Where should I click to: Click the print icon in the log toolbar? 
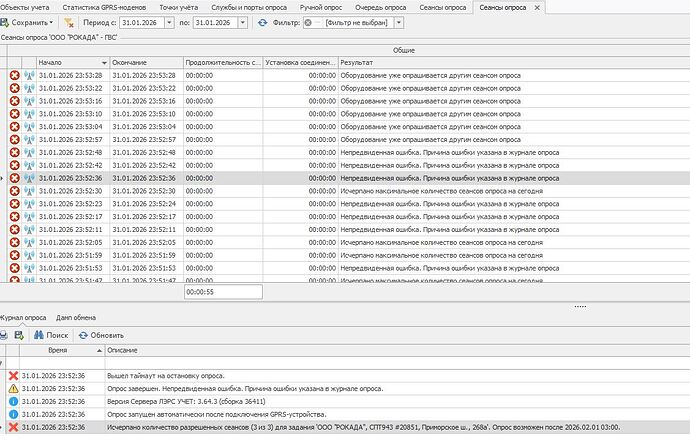point(5,335)
